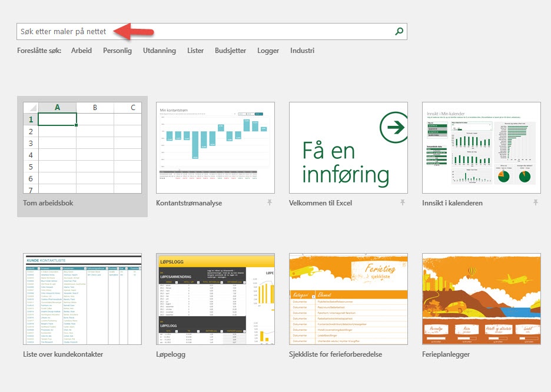This screenshot has width=551, height=392.
Task: Open the Kontantstrømanalyse template
Action: tap(215, 147)
